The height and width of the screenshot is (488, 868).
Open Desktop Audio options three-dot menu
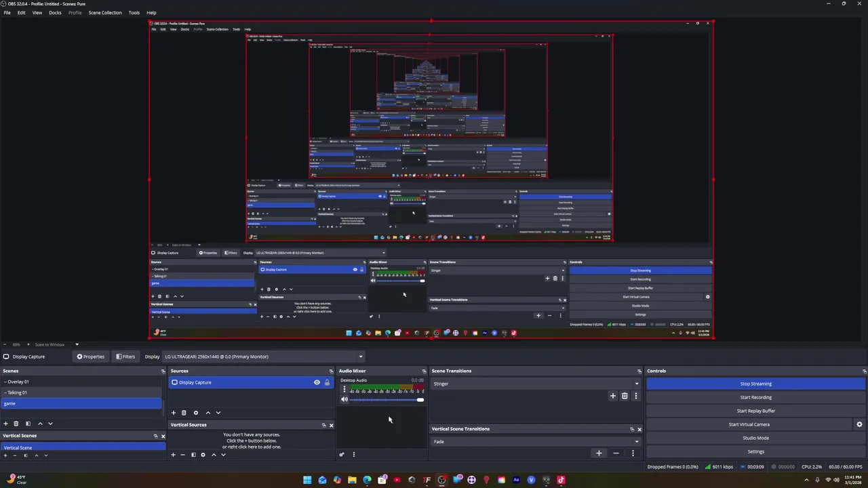click(344, 389)
